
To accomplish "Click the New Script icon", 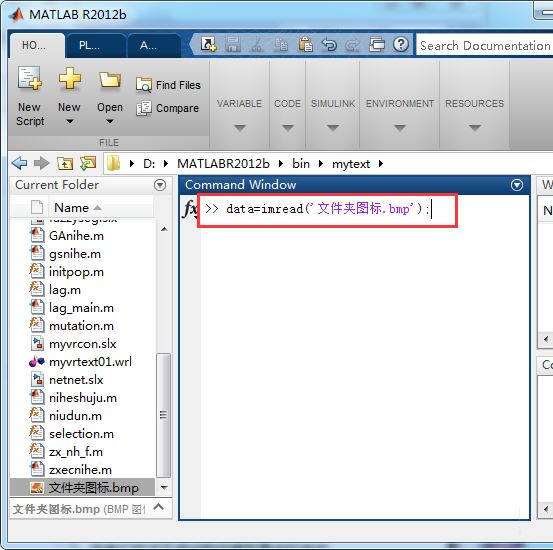I will coord(30,78).
